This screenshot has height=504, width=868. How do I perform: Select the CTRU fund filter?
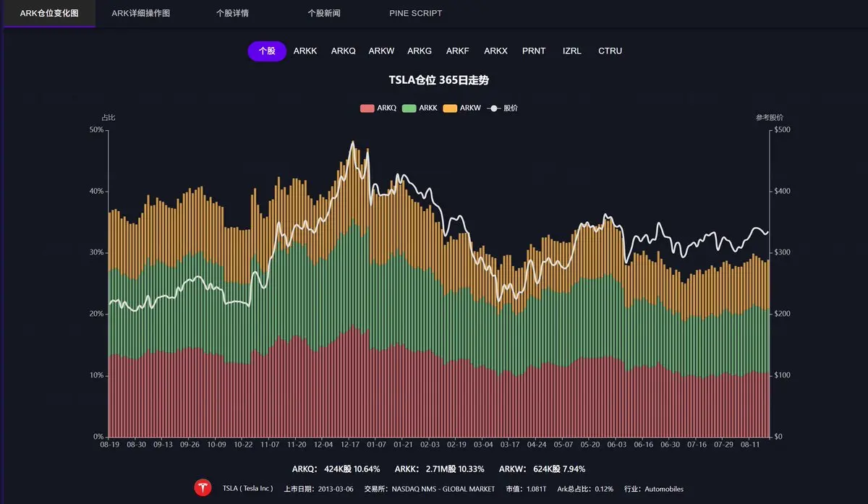point(610,51)
